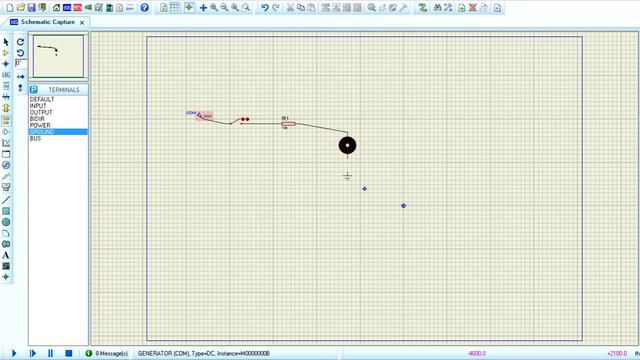Viewport: 640px width, 360px height.
Task: Step the simulation forward
Action: pos(32,353)
